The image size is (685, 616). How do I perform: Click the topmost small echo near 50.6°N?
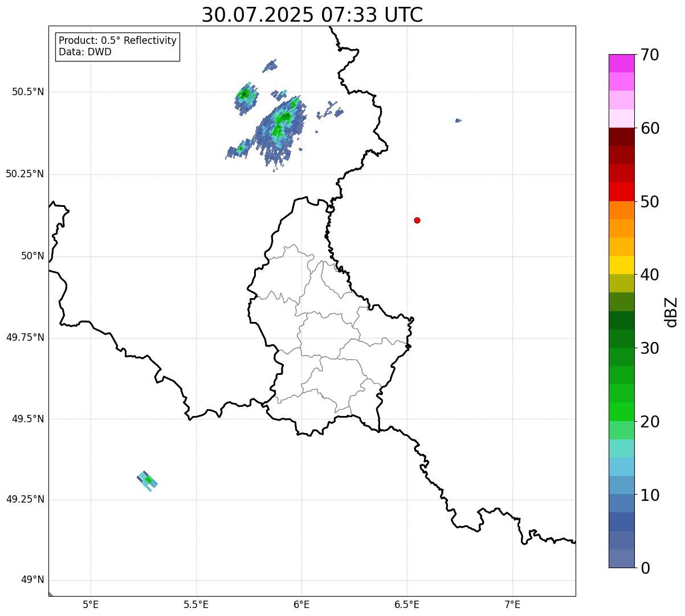[270, 66]
